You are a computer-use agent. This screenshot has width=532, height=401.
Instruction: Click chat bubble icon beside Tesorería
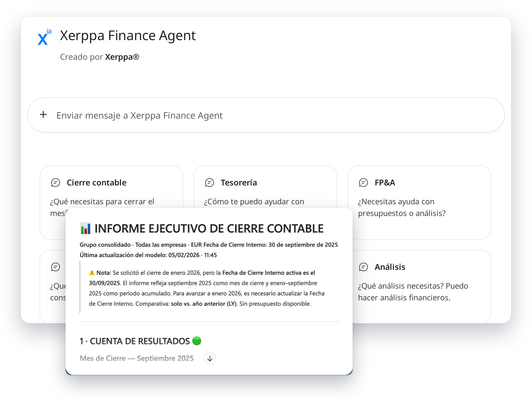[209, 183]
